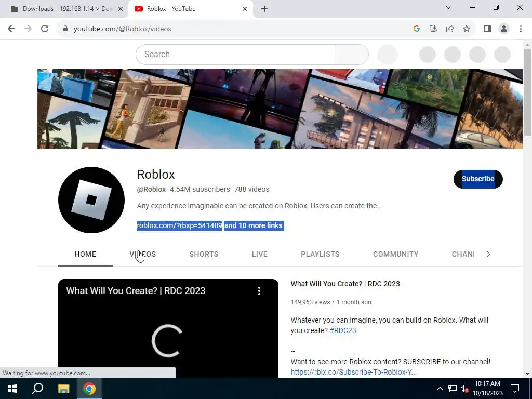Expand the channel description text

click(259, 206)
